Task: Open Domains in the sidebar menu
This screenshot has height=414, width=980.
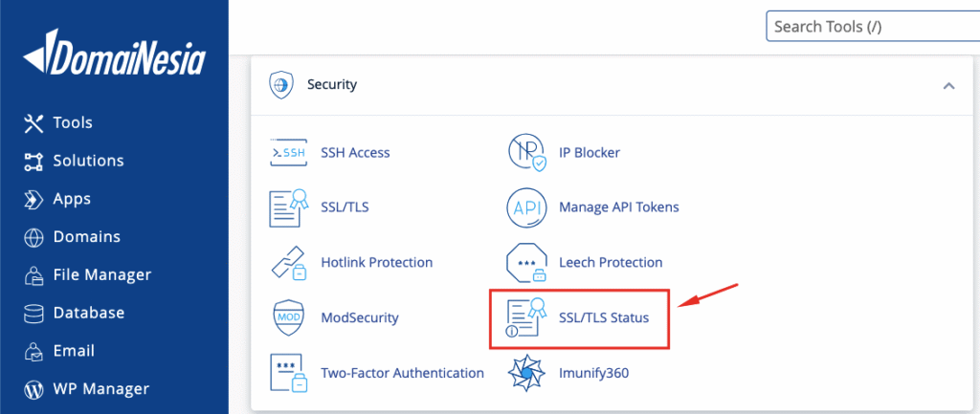Action: [87, 238]
